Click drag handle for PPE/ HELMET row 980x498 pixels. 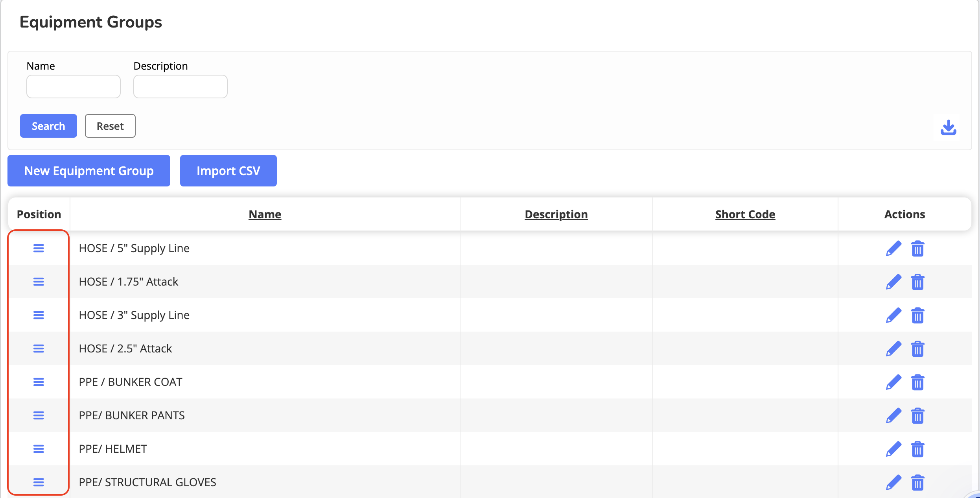click(39, 449)
